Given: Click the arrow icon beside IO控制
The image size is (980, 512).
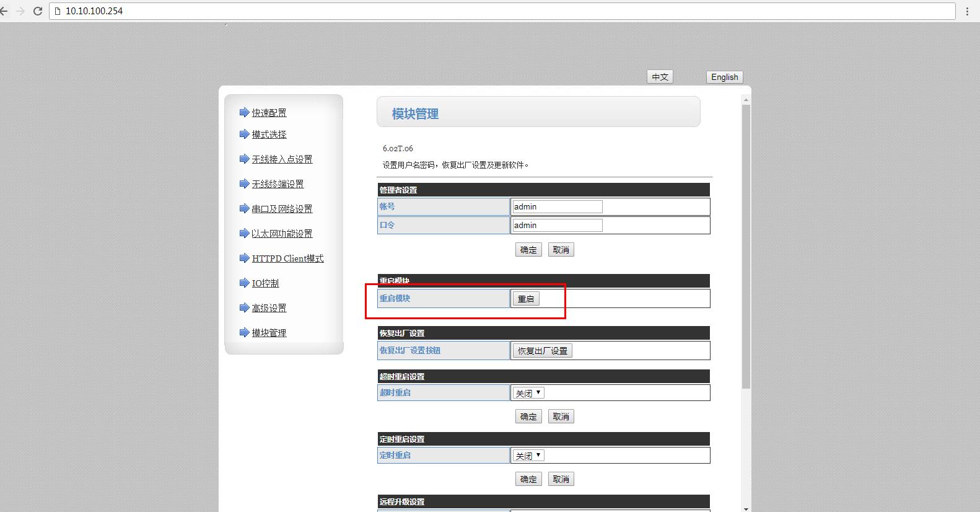Looking at the screenshot, I should pyautogui.click(x=244, y=283).
